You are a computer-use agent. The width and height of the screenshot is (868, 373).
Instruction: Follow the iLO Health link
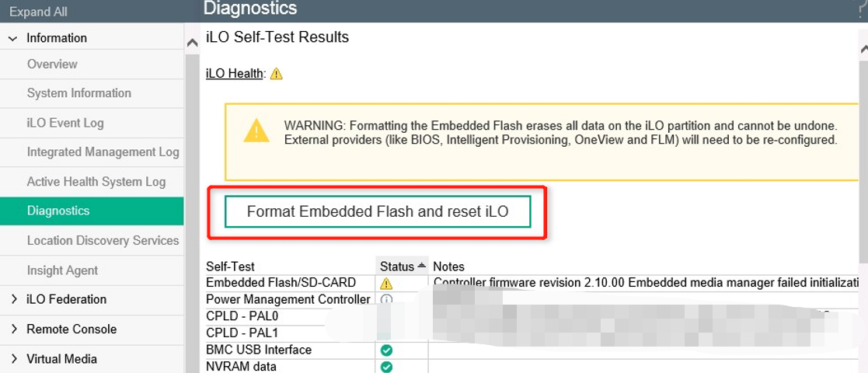coord(234,74)
